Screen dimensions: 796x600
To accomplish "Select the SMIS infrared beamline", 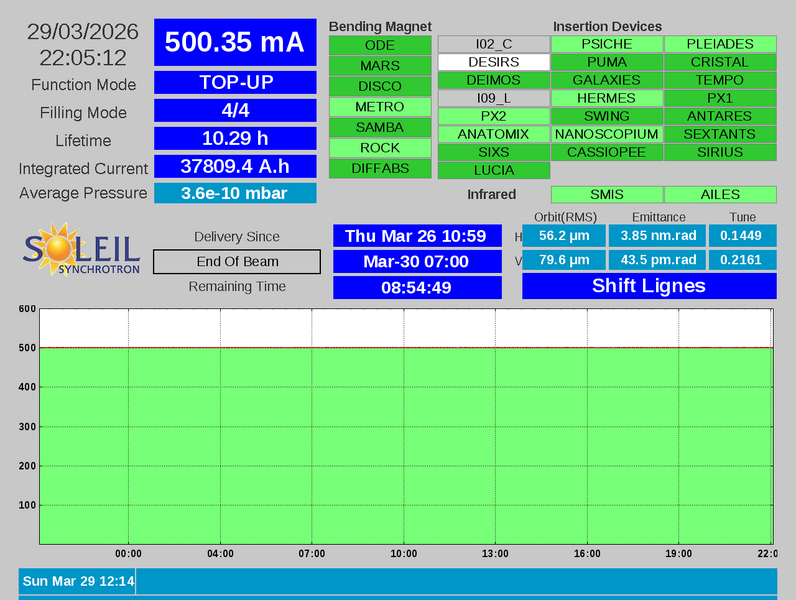I will (x=606, y=195).
